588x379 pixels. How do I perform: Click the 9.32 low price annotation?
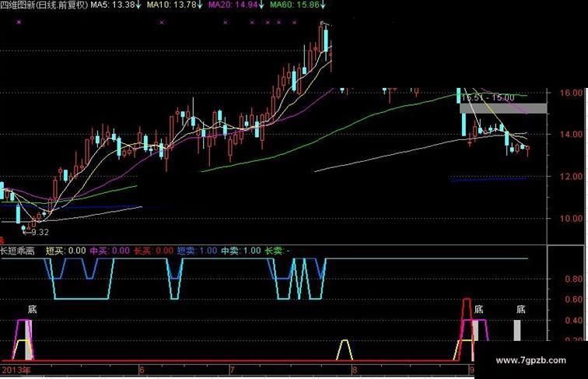point(40,232)
